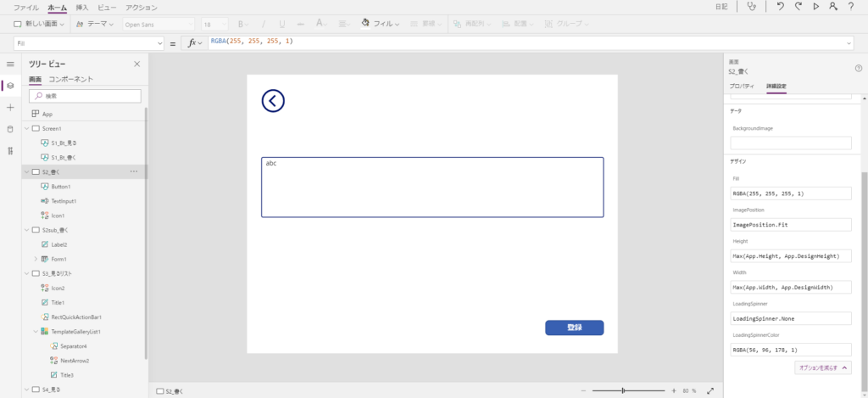Image resolution: width=868 pixels, height=398 pixels.
Task: Click the App checker stethoscope icon
Action: (x=752, y=7)
